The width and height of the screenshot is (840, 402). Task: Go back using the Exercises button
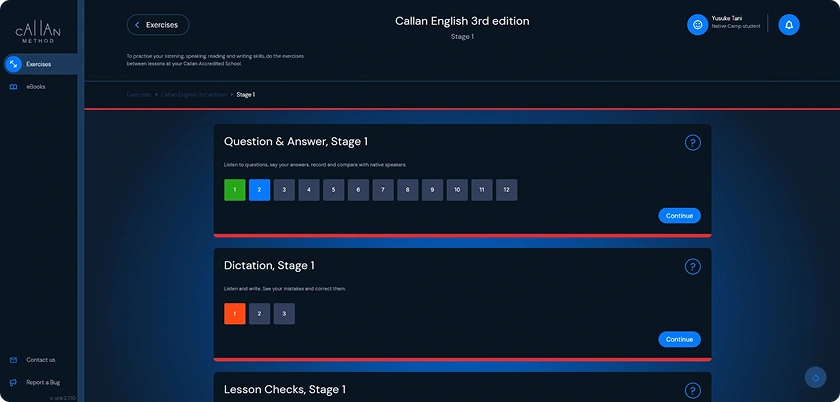point(158,25)
